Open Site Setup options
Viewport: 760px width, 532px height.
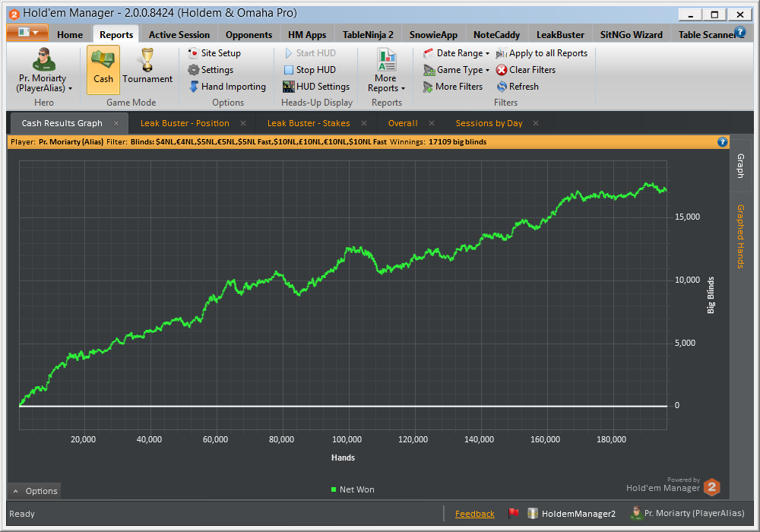[214, 53]
